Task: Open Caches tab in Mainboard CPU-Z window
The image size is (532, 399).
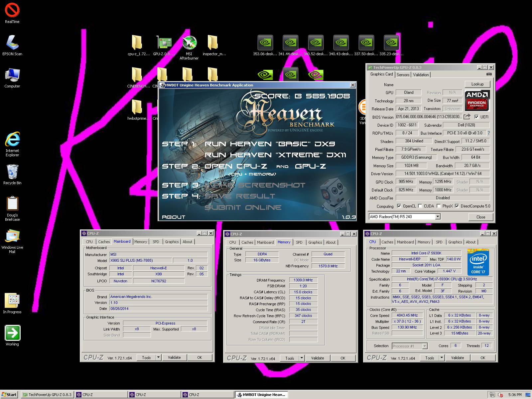Action: pyautogui.click(x=104, y=242)
